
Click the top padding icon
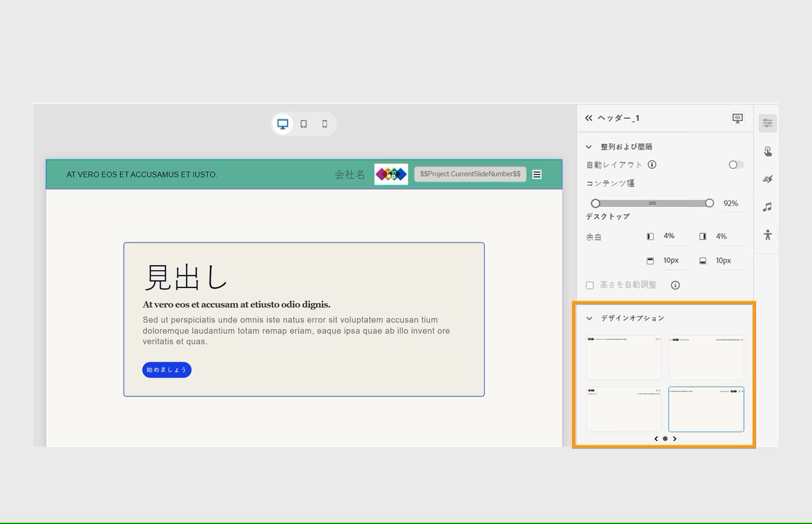(650, 261)
